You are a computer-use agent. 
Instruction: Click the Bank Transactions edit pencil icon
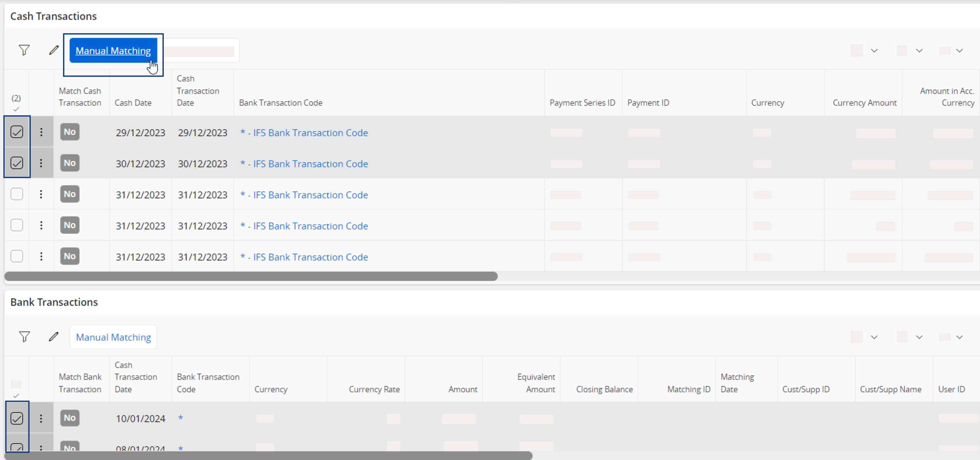click(x=54, y=337)
